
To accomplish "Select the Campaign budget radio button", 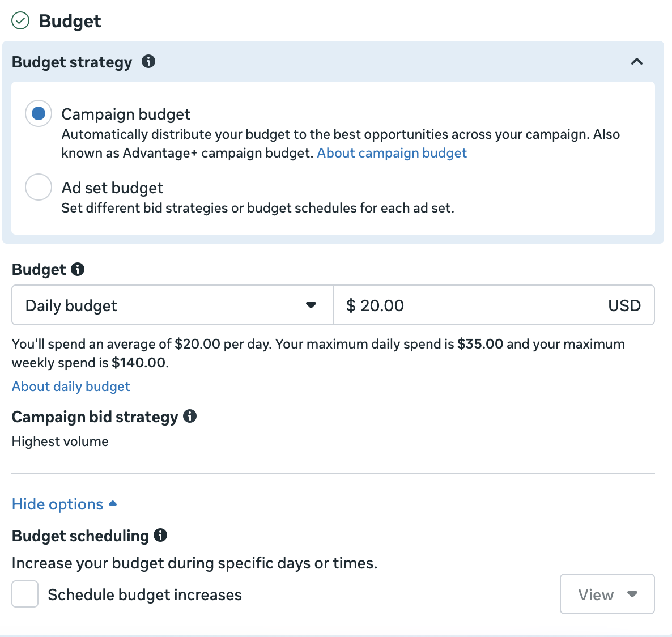I will tap(38, 113).
